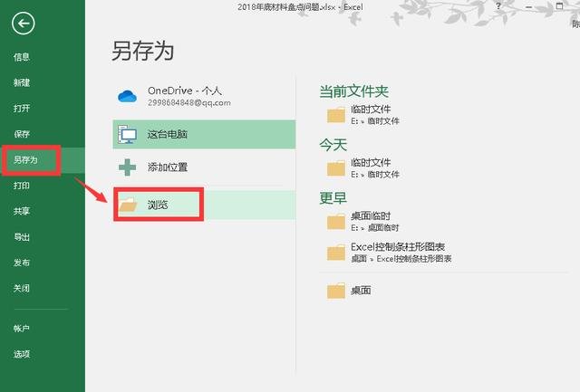Click the 桌面临时 folder icon

(336, 222)
